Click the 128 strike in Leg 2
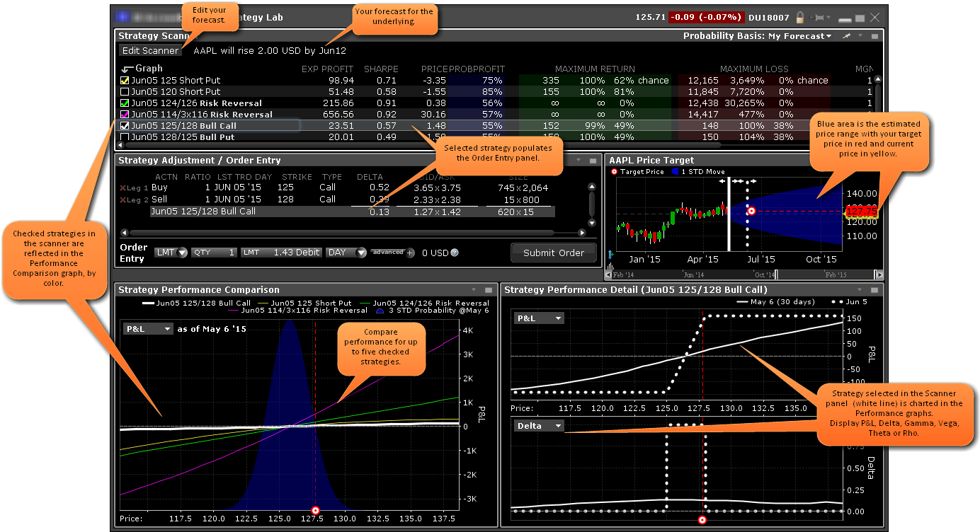The height and width of the screenshot is (532, 980). tap(285, 199)
